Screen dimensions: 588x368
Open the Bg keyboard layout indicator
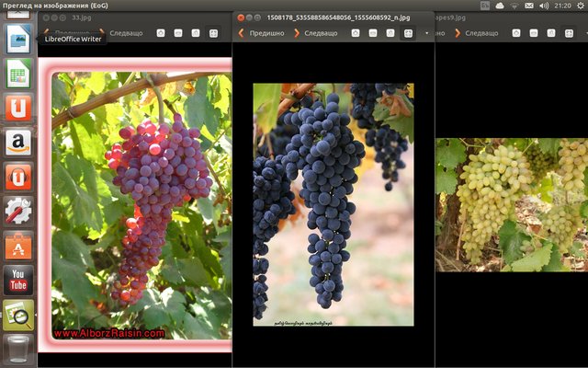point(484,6)
